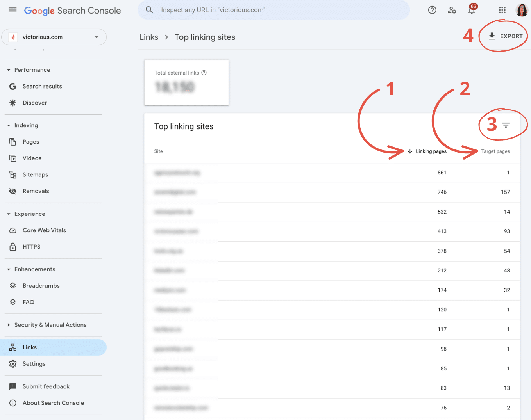This screenshot has height=420, width=531.
Task: Open the Breadcrumbs enhancement report
Action: point(41,286)
